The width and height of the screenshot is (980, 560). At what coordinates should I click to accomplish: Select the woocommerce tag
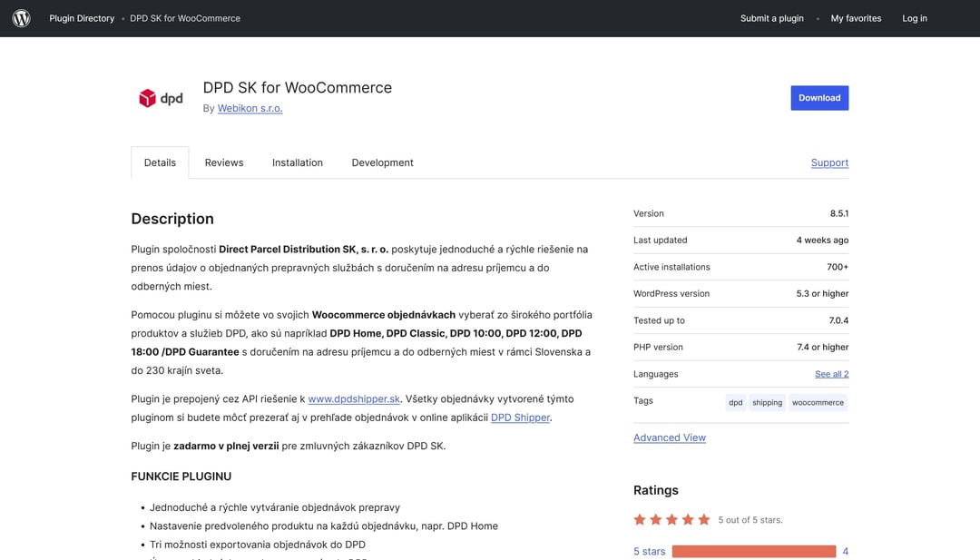pyautogui.click(x=818, y=402)
